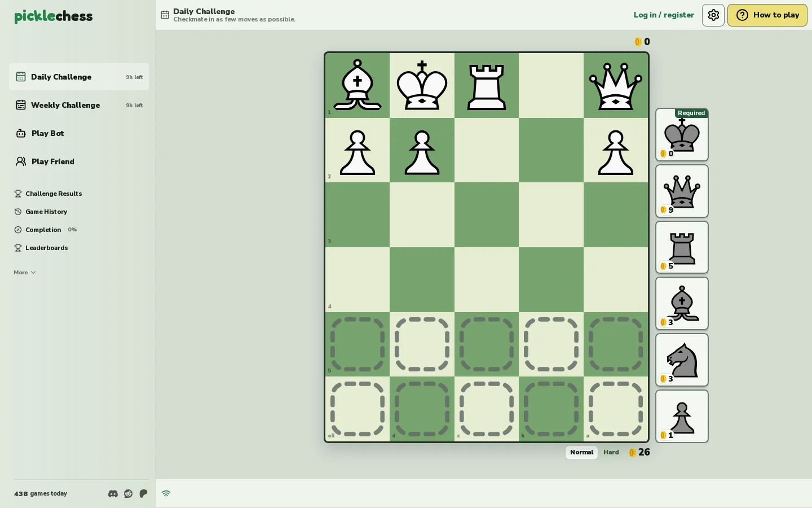The width and height of the screenshot is (812, 508).
Task: Pick the black rook costing 5
Action: coord(682,247)
